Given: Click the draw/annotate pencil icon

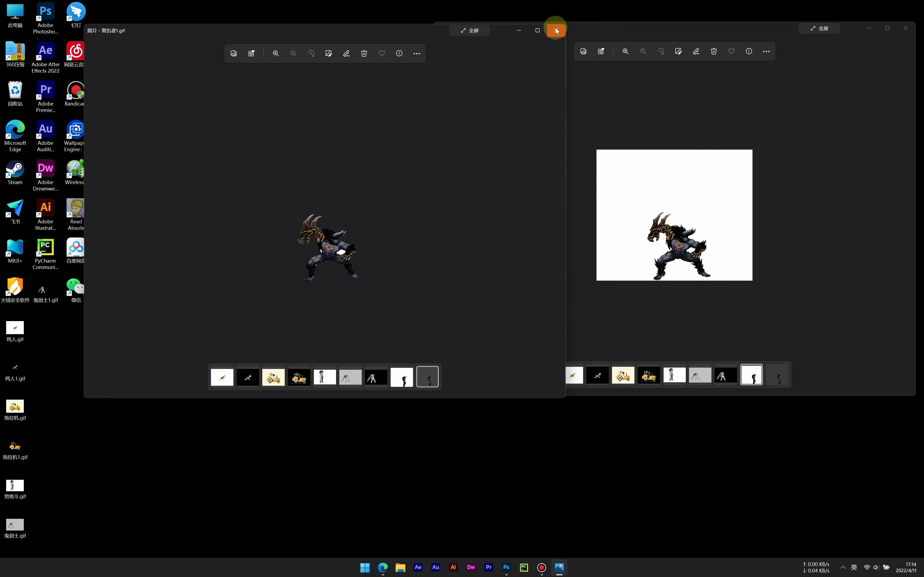Looking at the screenshot, I should pos(346,53).
